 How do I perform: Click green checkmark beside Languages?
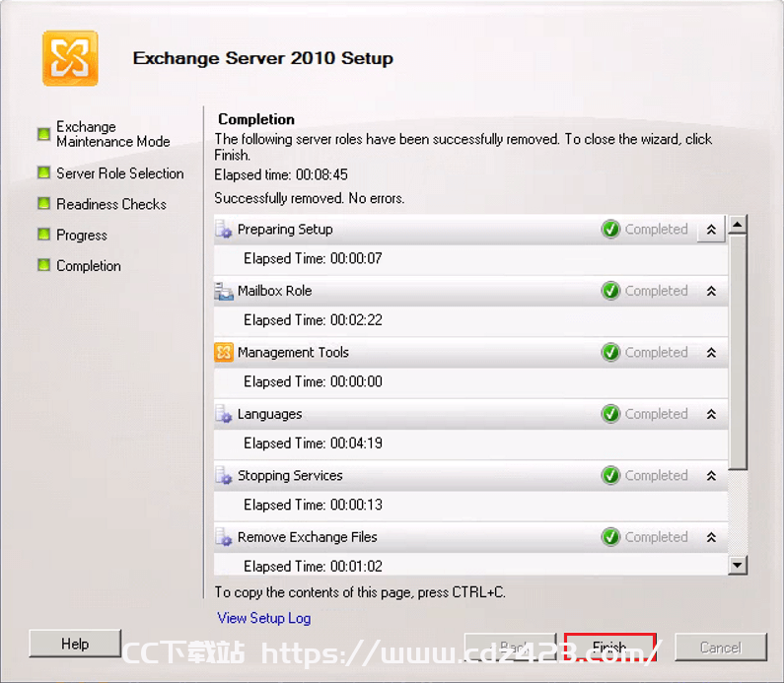[x=610, y=414]
